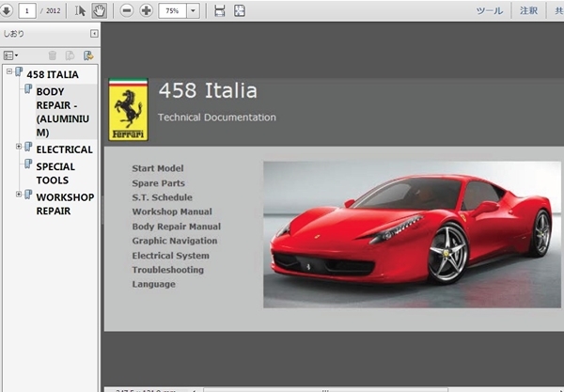Screen dimensions: 564x392
Task: Click the 458 Italia heading text
Action: coord(208,90)
